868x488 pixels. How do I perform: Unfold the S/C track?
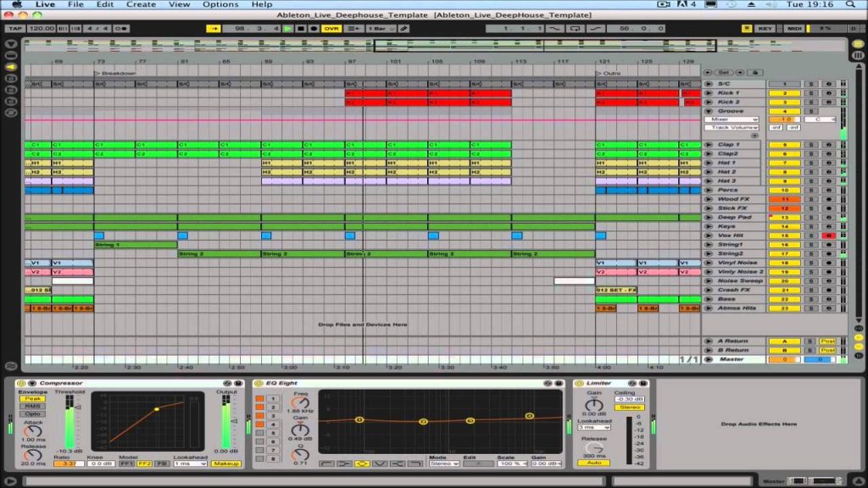point(708,84)
